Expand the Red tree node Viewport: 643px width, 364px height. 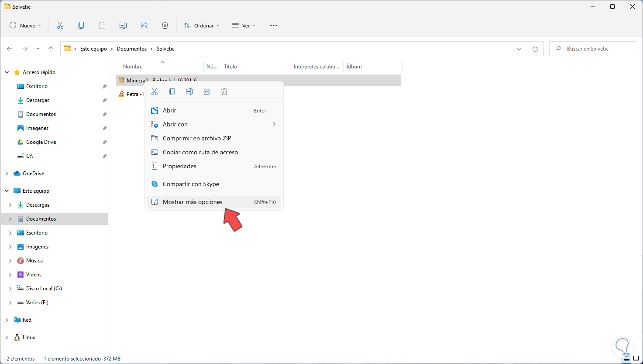[x=7, y=320]
